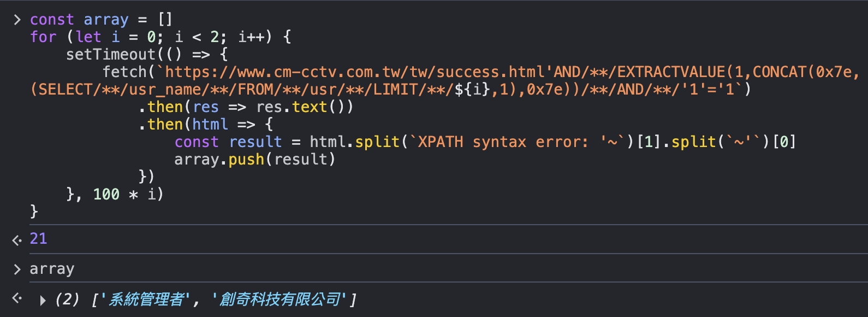
Task: Click the SELECT usr_name query line
Action: click(390, 90)
